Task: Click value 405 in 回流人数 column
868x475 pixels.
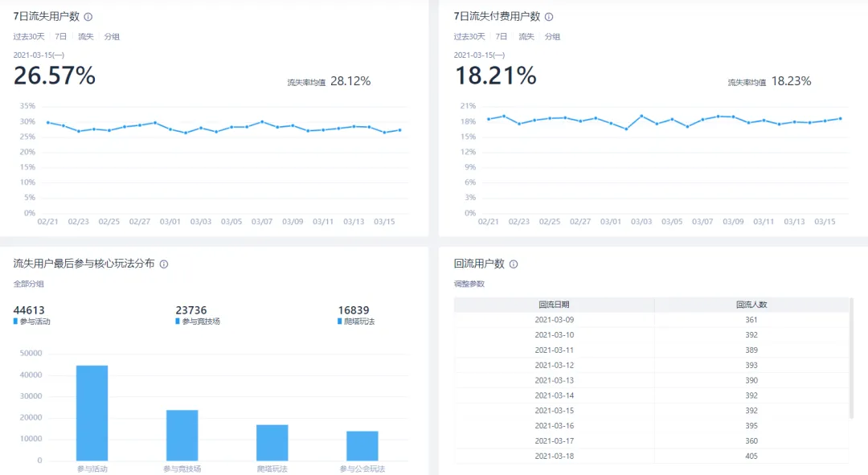Action: (751, 457)
